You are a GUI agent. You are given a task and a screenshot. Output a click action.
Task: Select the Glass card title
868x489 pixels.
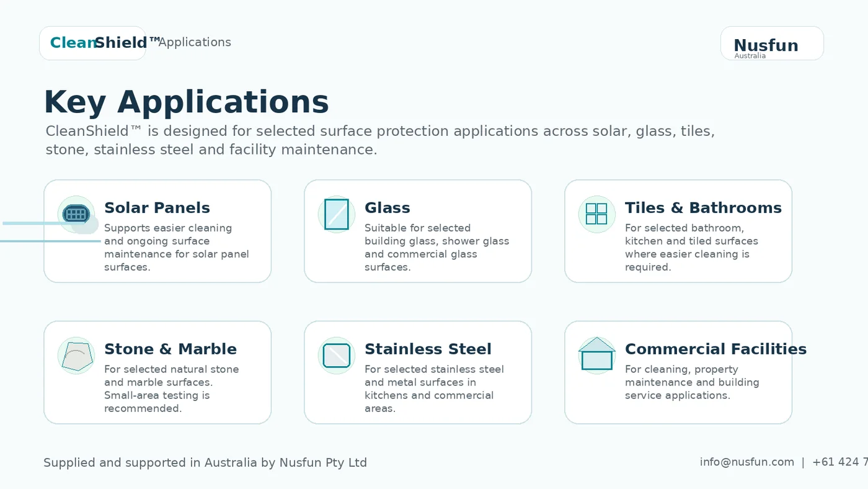click(387, 208)
